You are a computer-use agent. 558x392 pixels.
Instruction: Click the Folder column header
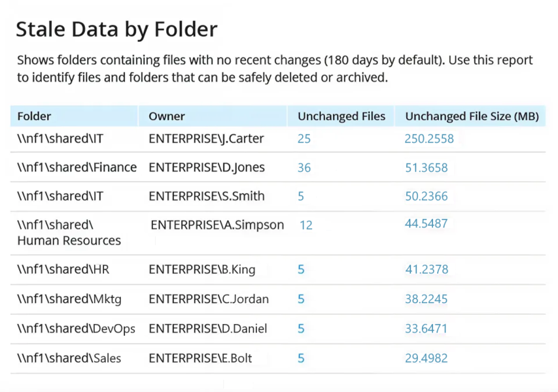click(x=34, y=116)
